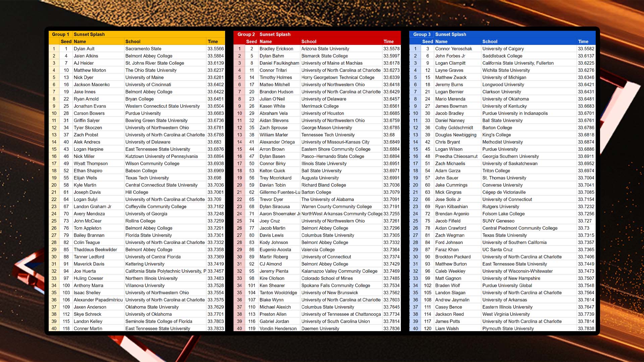Select Sunset Splash title in Group 3
The image size is (644, 362).
tap(450, 34)
